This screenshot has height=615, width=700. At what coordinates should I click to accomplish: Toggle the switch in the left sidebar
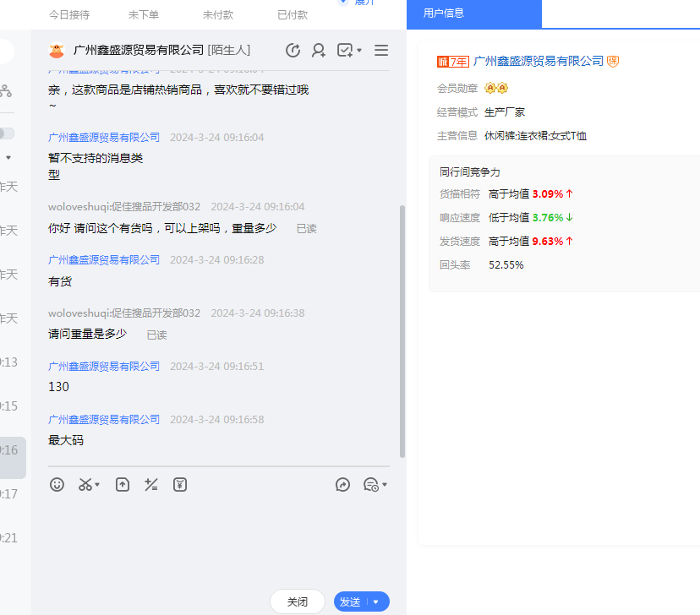[6, 133]
